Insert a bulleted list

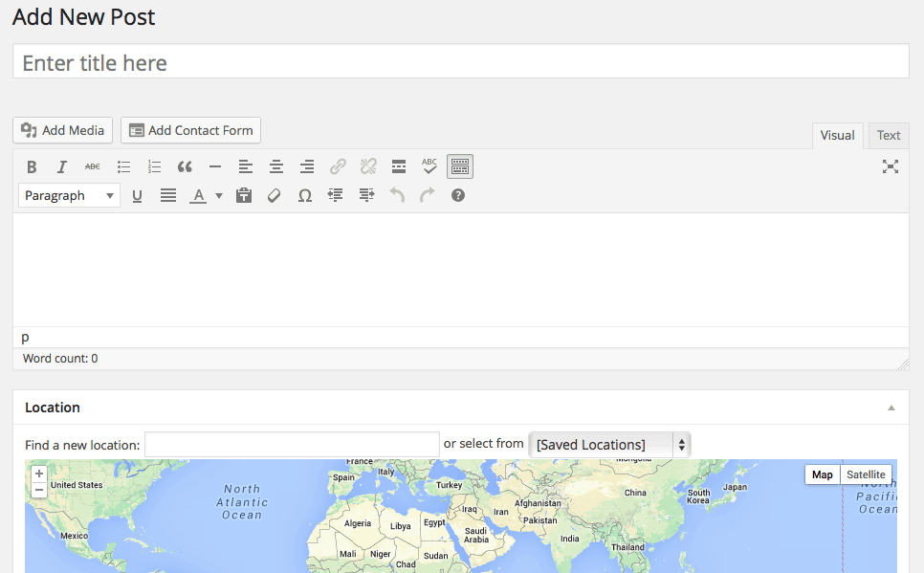pyautogui.click(x=123, y=166)
